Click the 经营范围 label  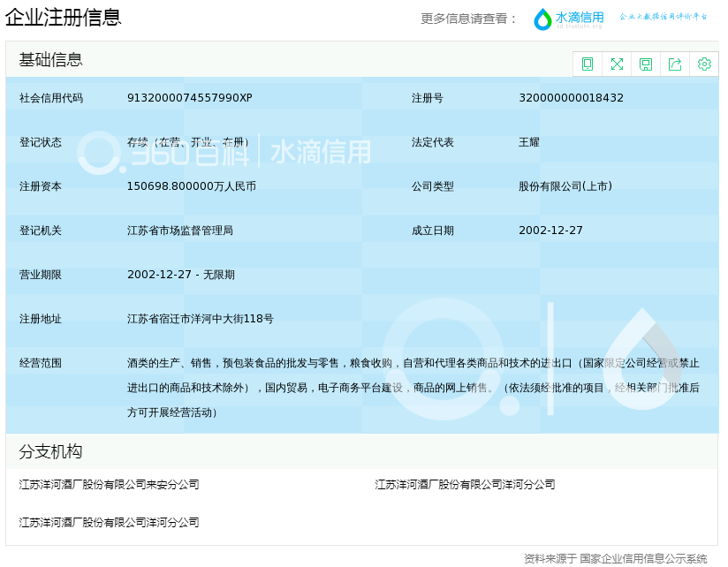(41, 363)
